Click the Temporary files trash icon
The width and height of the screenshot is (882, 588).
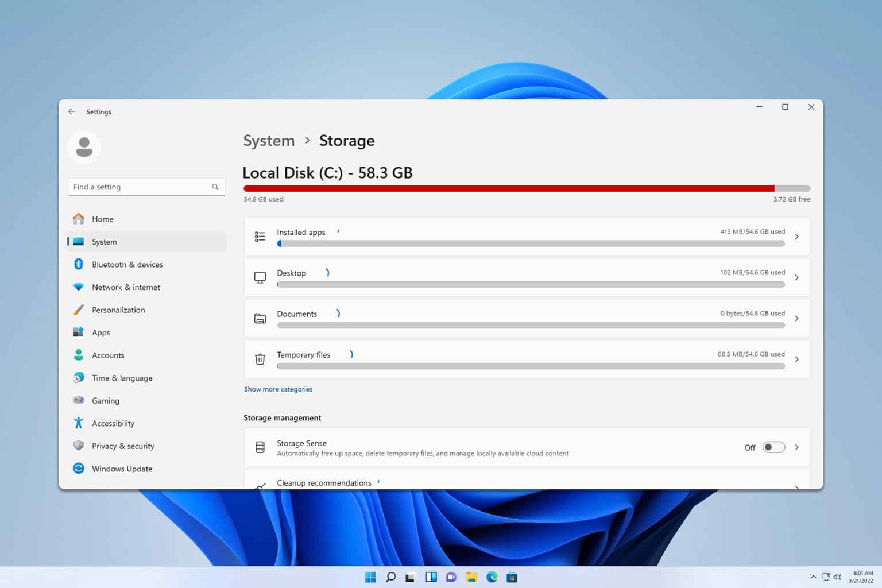pos(260,359)
